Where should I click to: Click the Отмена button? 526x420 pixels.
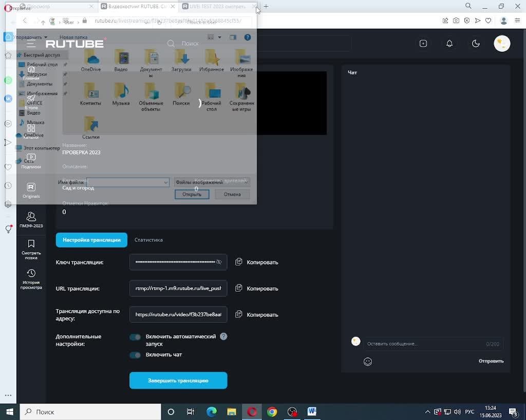[x=232, y=195]
